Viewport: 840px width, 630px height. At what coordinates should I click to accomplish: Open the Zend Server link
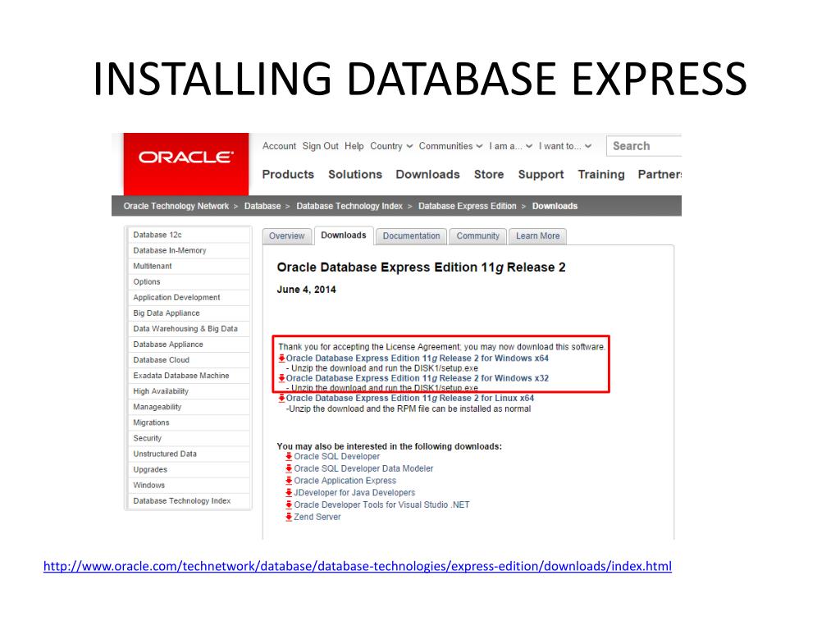(317, 517)
